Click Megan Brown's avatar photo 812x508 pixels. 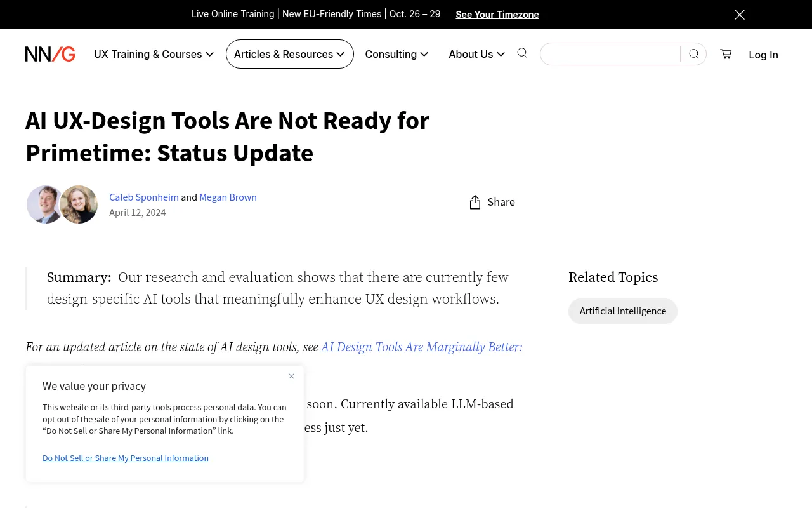click(79, 204)
